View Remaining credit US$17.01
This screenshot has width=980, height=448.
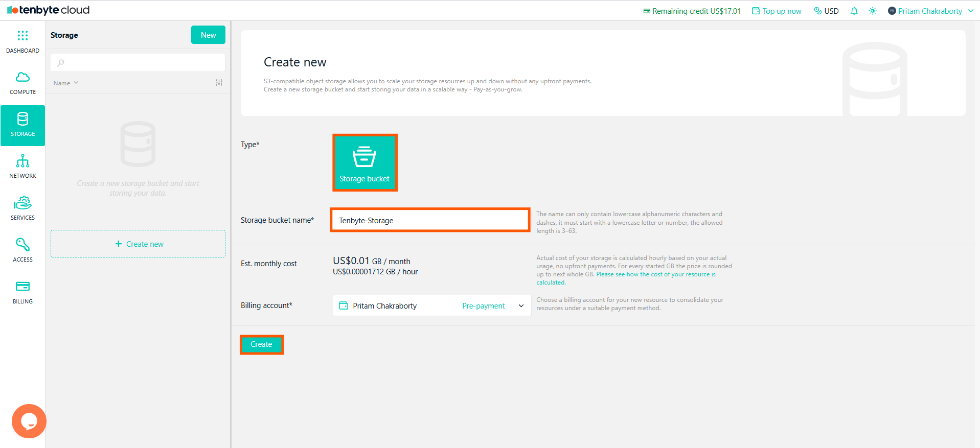coord(692,11)
